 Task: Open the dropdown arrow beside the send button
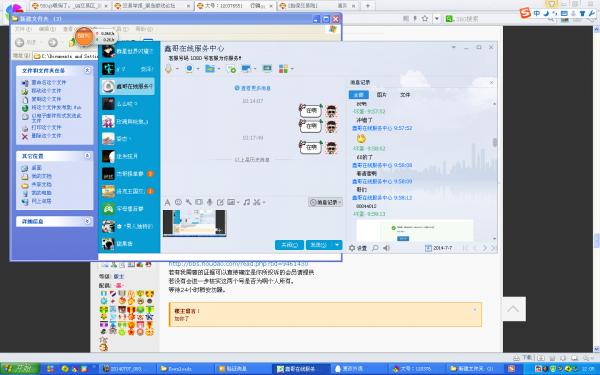pos(337,245)
